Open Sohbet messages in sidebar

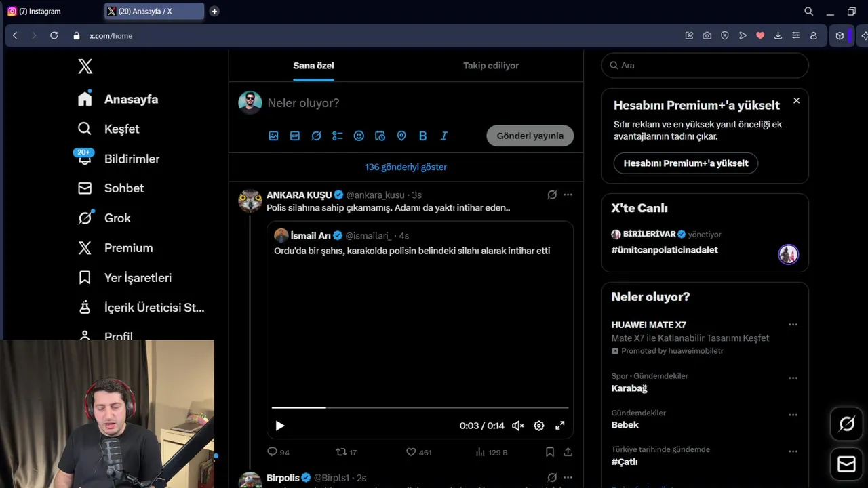[x=111, y=188]
